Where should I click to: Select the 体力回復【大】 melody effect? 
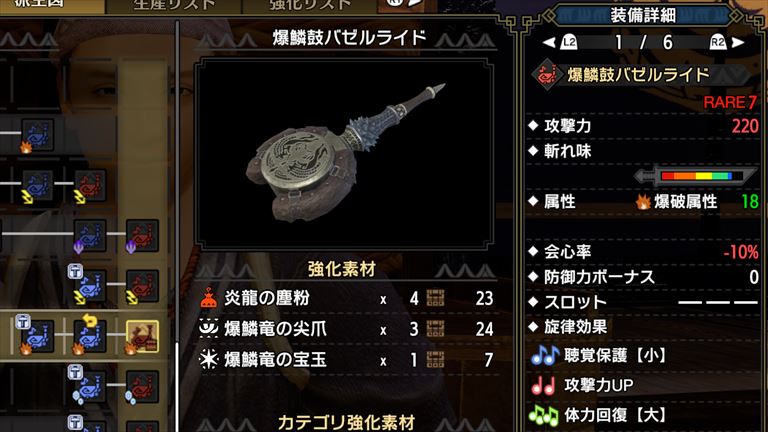click(600, 415)
